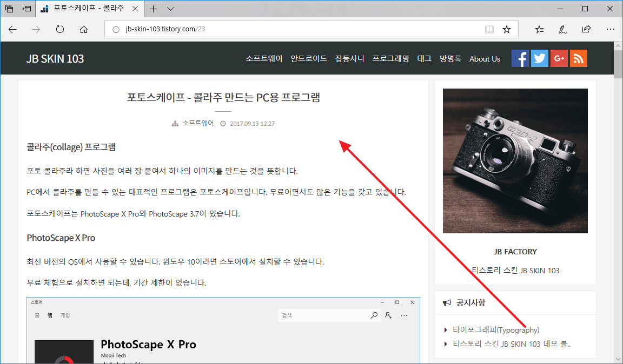Viewport: 623px width, 364px height.
Task: Click the page vertical scrollbar thumb
Action: click(x=618, y=64)
